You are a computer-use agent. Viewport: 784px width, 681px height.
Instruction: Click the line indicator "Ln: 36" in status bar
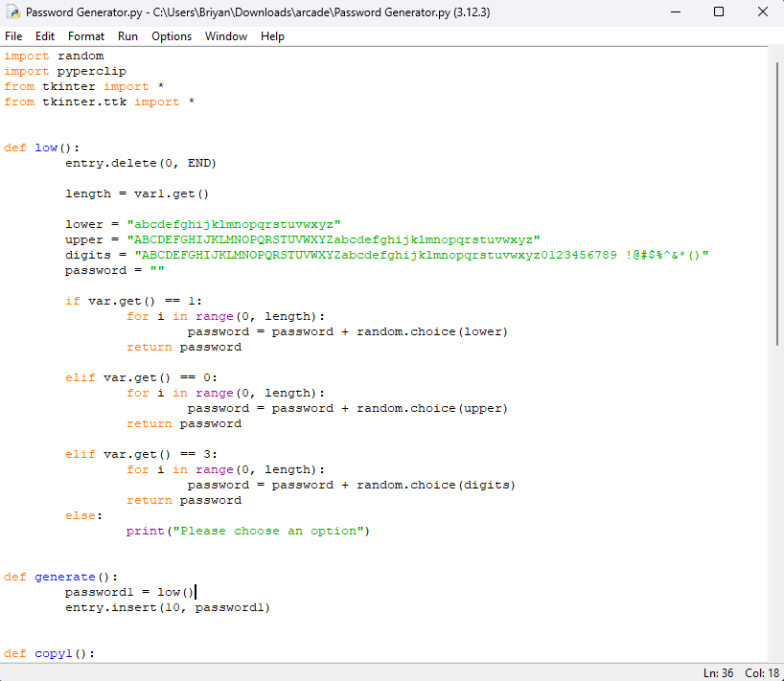click(717, 672)
